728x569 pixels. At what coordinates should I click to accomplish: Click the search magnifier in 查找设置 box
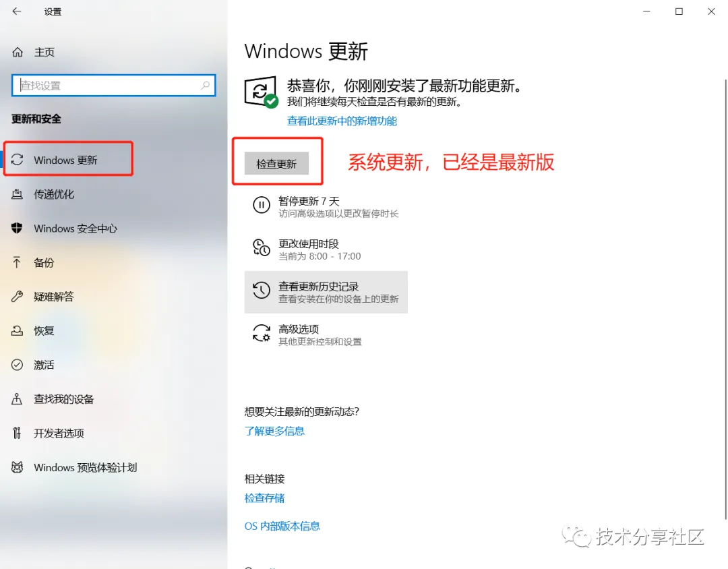click(x=205, y=85)
